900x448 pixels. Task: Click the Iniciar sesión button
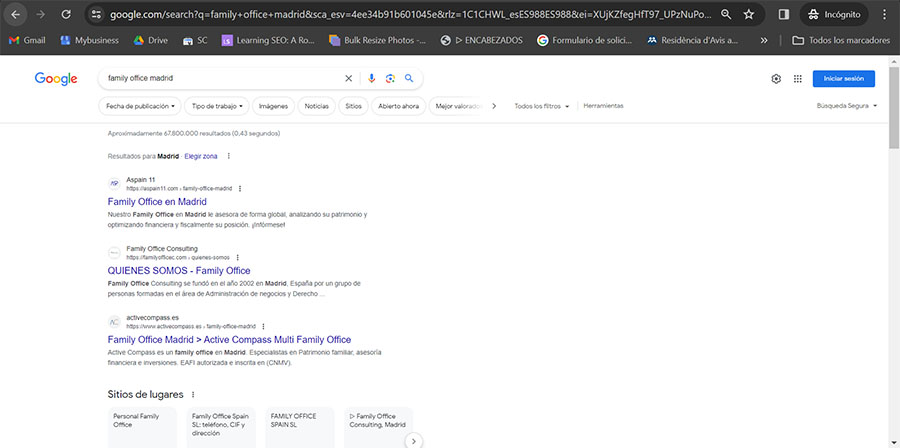coord(844,79)
